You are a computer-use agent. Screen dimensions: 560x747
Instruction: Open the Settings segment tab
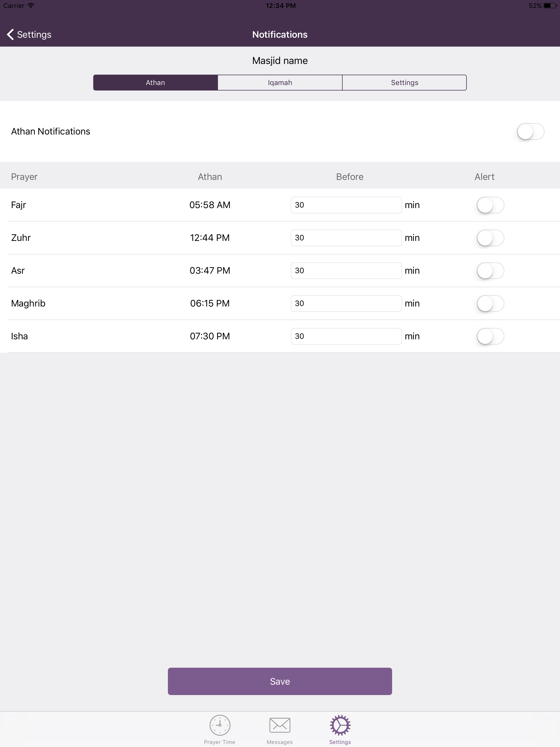coord(404,83)
